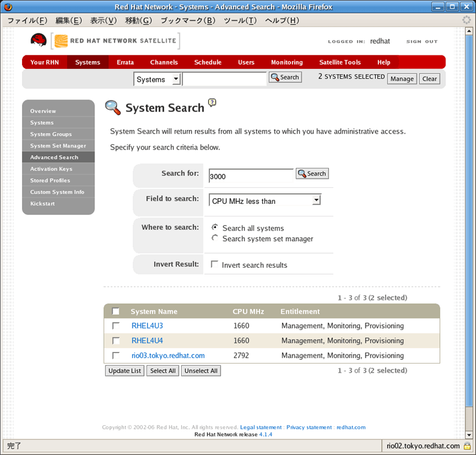Enable Invert search results checkbox
Screen dimensions: 476x455
pyautogui.click(x=214, y=264)
